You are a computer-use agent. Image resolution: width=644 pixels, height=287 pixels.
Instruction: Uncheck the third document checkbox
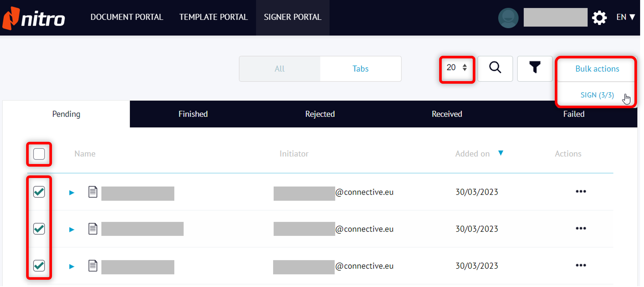[x=39, y=266]
